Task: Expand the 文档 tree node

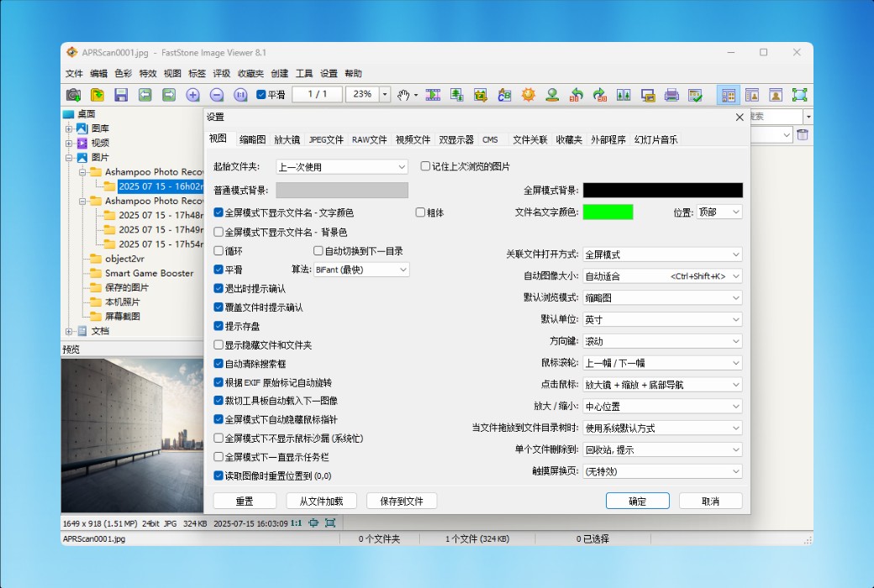Action: click(69, 331)
